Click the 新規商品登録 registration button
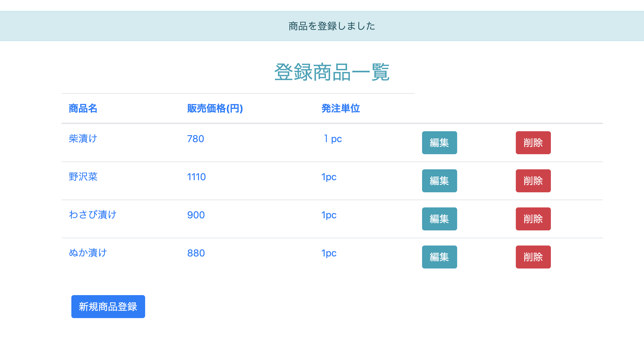Screen dimensions: 644x358 click(x=108, y=307)
